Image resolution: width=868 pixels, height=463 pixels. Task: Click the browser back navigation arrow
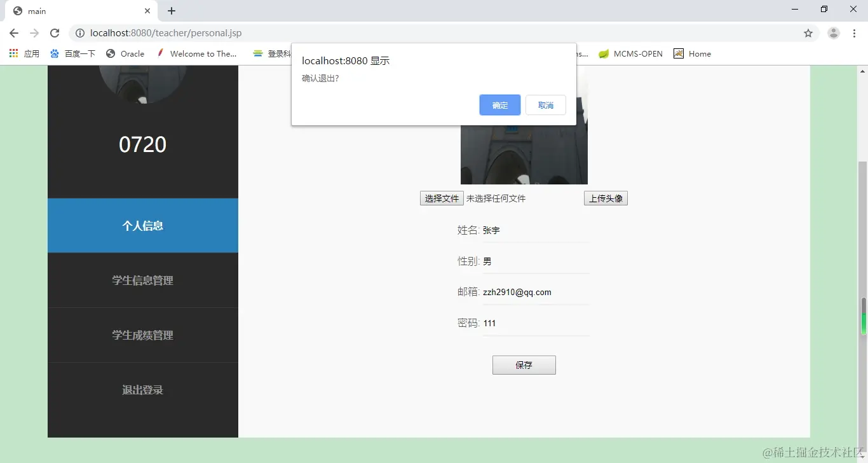pyautogui.click(x=14, y=33)
